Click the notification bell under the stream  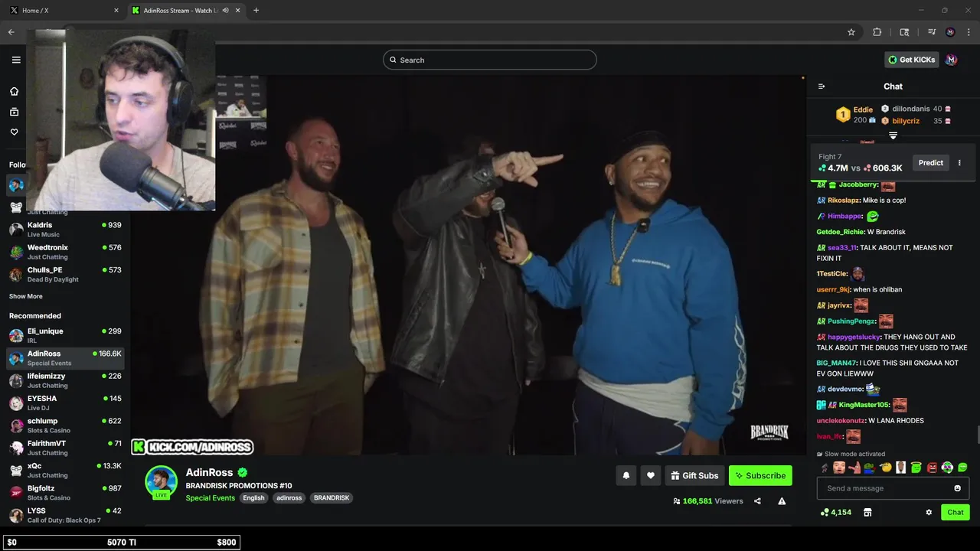coord(626,475)
